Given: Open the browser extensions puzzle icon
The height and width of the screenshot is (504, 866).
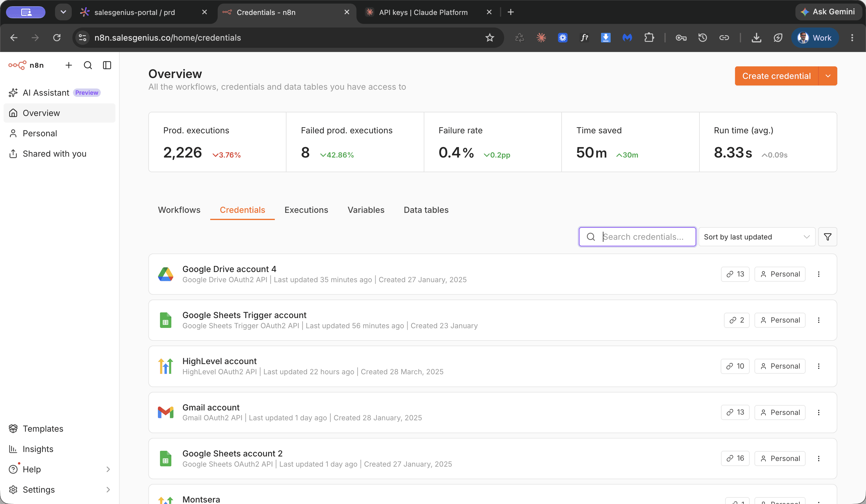Looking at the screenshot, I should click(649, 38).
